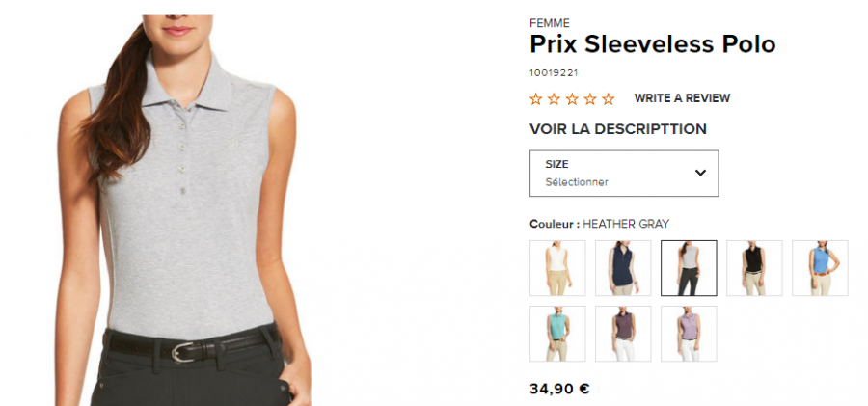Click the third rating star

pyautogui.click(x=572, y=99)
